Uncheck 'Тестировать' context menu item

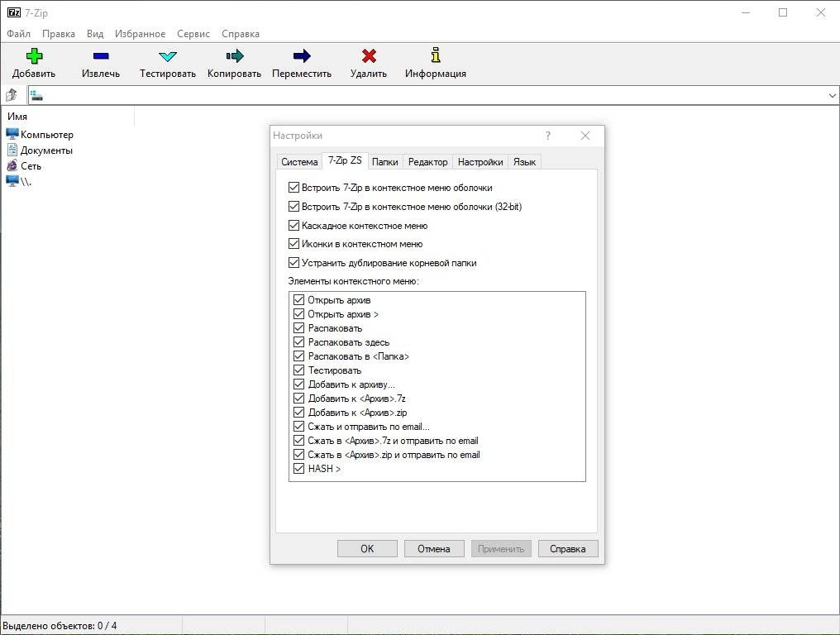point(299,370)
